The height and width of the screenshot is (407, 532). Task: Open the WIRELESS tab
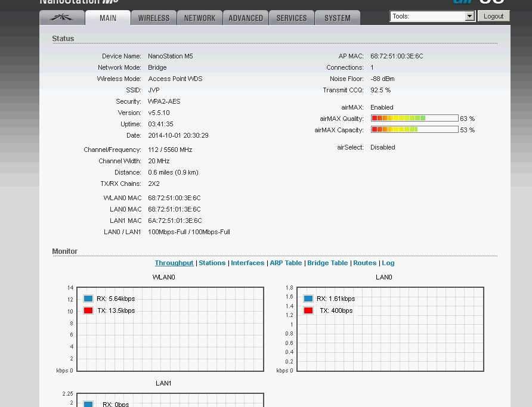[x=154, y=18]
